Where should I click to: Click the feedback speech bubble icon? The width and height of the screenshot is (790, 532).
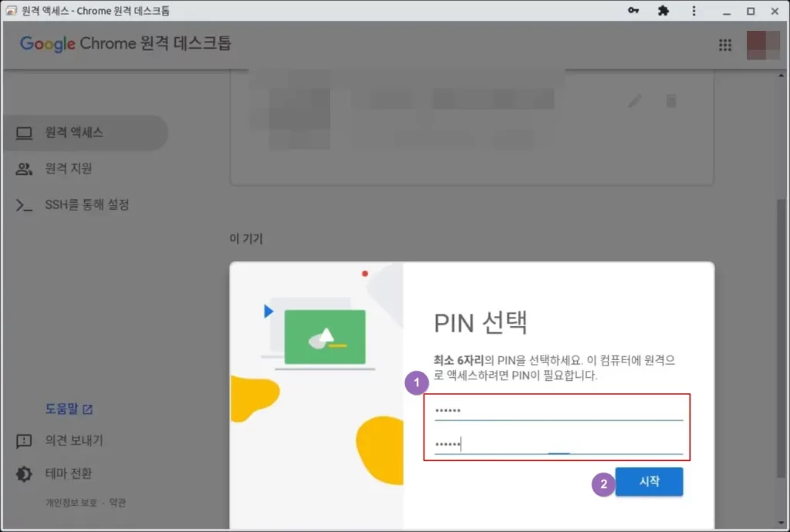click(24, 441)
